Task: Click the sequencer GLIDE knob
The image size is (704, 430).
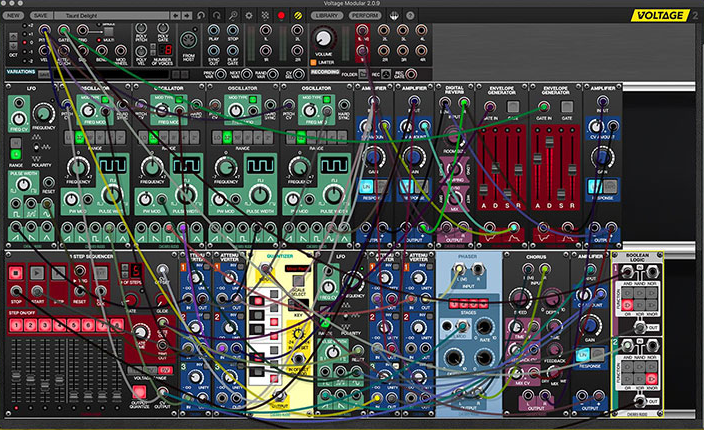Action: 162,300
